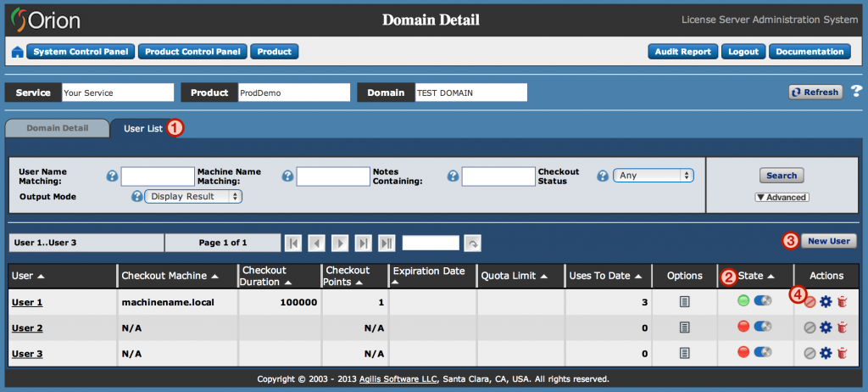Click help icon beside User Name Matching

click(x=112, y=176)
